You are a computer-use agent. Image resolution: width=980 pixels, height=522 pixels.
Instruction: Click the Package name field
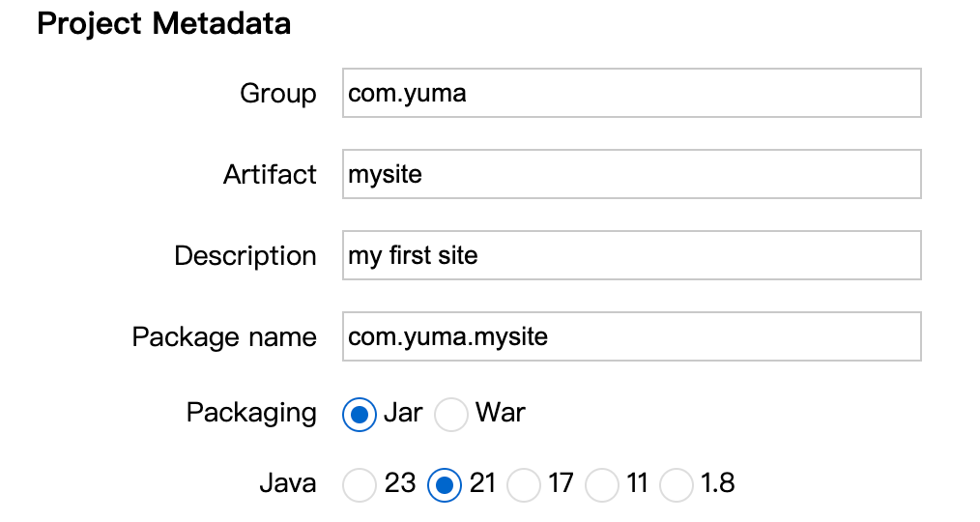coord(631,336)
